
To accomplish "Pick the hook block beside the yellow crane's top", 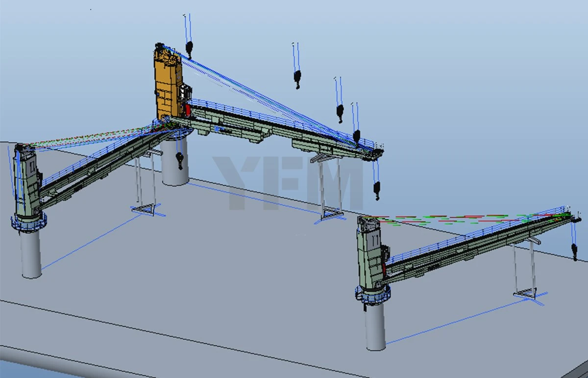I will pos(189,50).
